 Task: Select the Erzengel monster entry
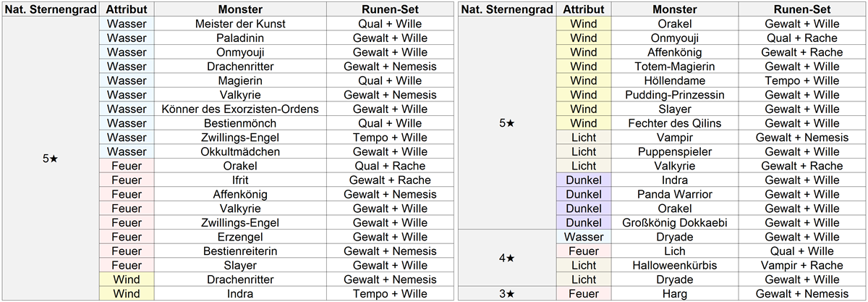(x=240, y=237)
